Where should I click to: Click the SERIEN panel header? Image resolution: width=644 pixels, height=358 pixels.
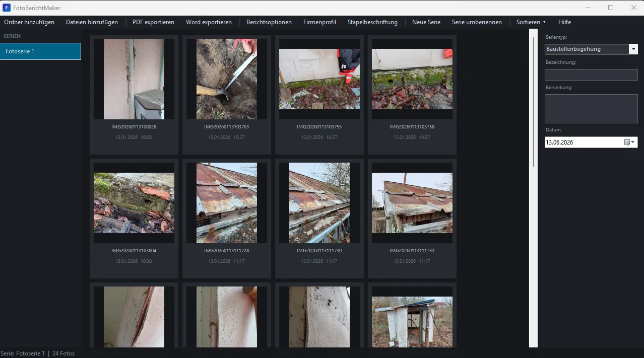tap(13, 36)
